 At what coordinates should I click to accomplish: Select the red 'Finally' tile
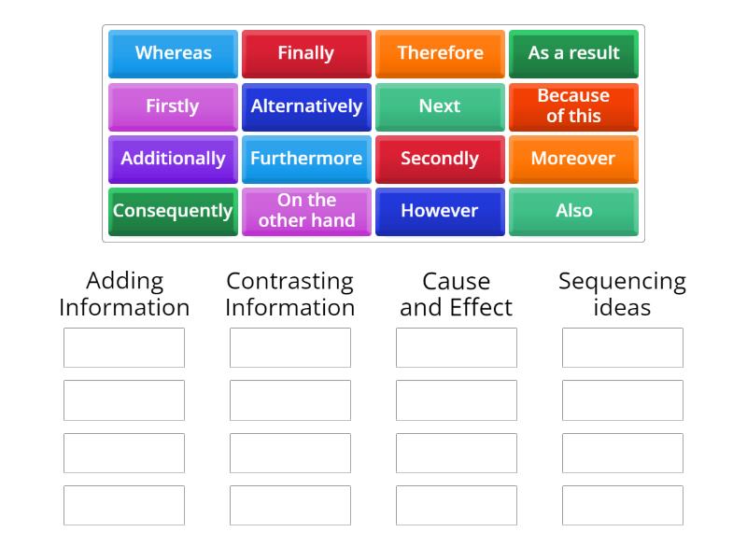pyautogui.click(x=306, y=53)
